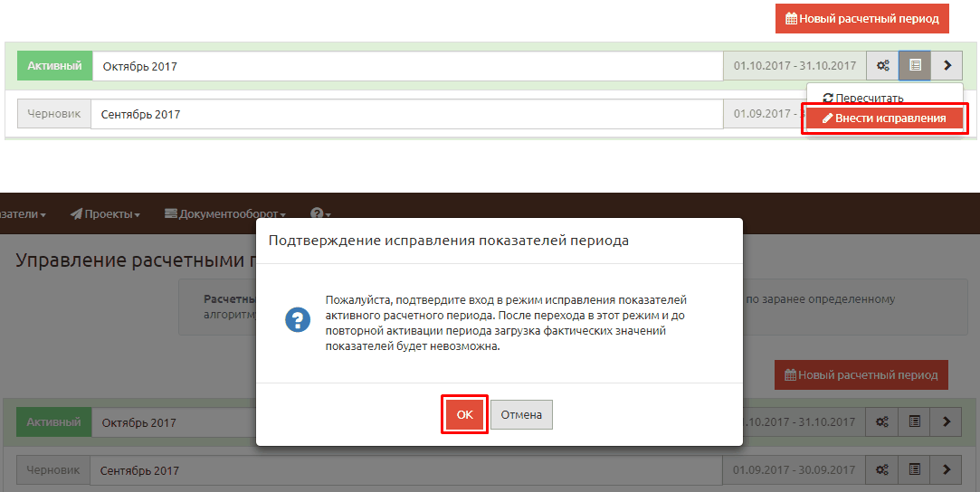Click chevron arrow in lower Сентябрь 2017 row
Image resolution: width=980 pixels, height=492 pixels.
click(x=947, y=469)
